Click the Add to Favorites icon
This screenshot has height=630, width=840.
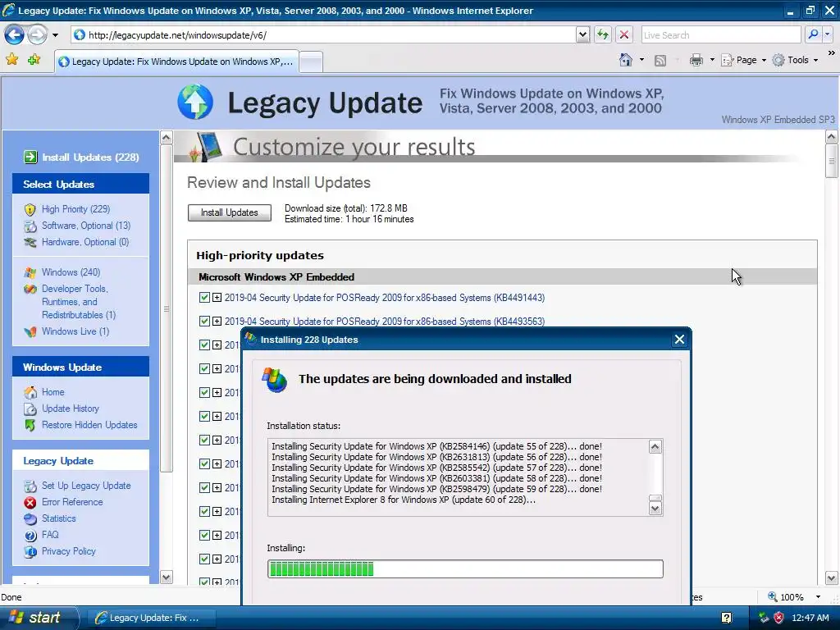pos(34,59)
